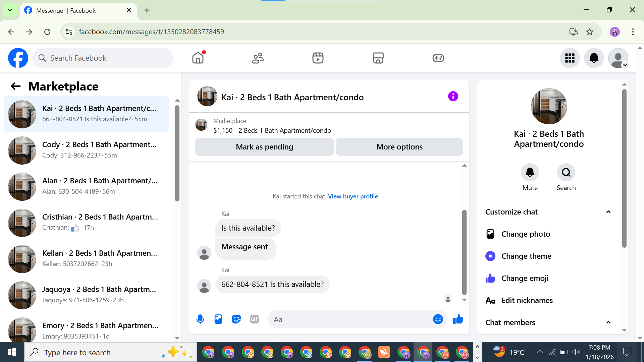Open the GIF picker
The width and height of the screenshot is (644, 362).
coord(255,319)
